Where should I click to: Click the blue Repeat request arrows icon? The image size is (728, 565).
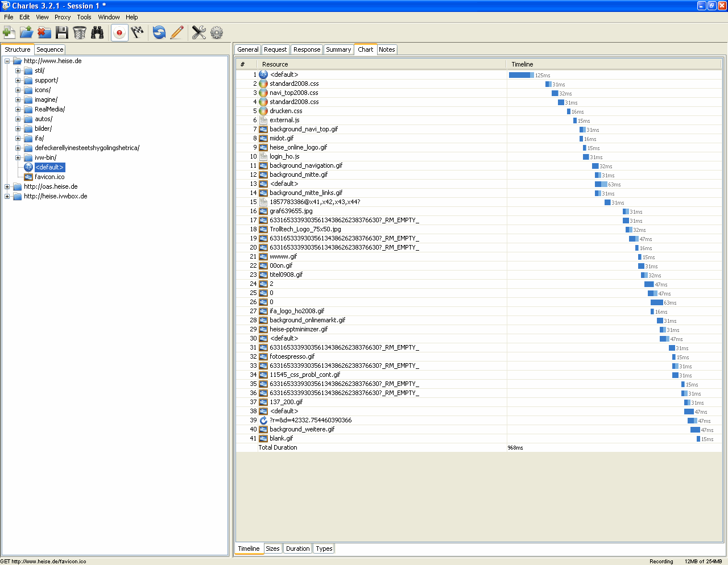pos(159,32)
